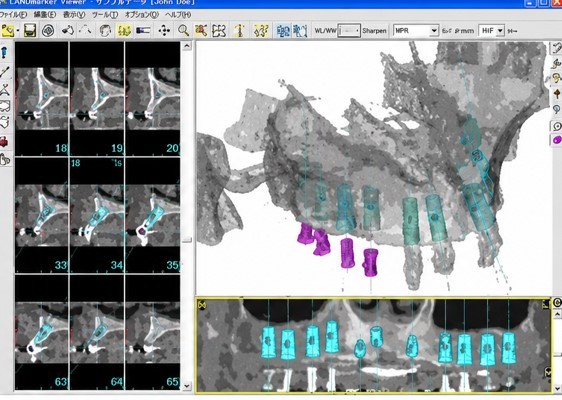Click the yellow single implant icon
The width and height of the screenshot is (562, 400).
click(x=240, y=31)
